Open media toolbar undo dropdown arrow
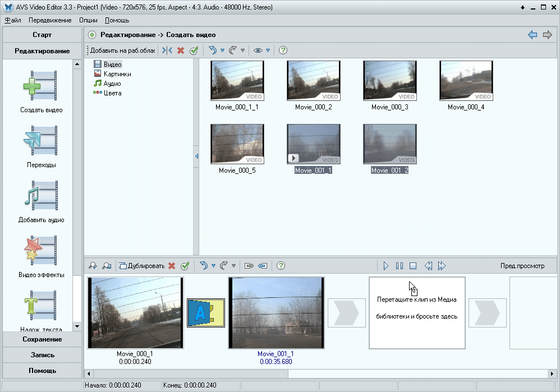 click(x=223, y=50)
